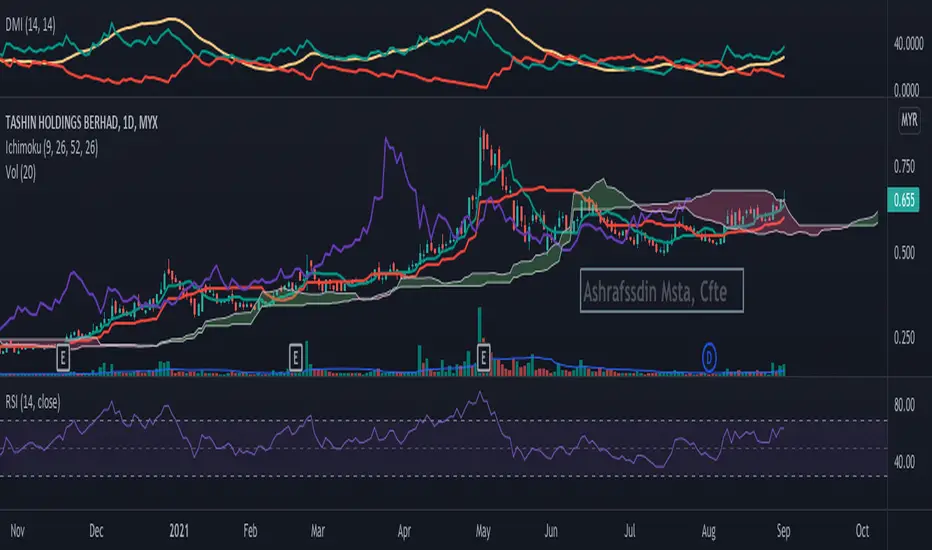Open the earnings marker dated early May
Viewport: 932px width, 550px height.
483,358
